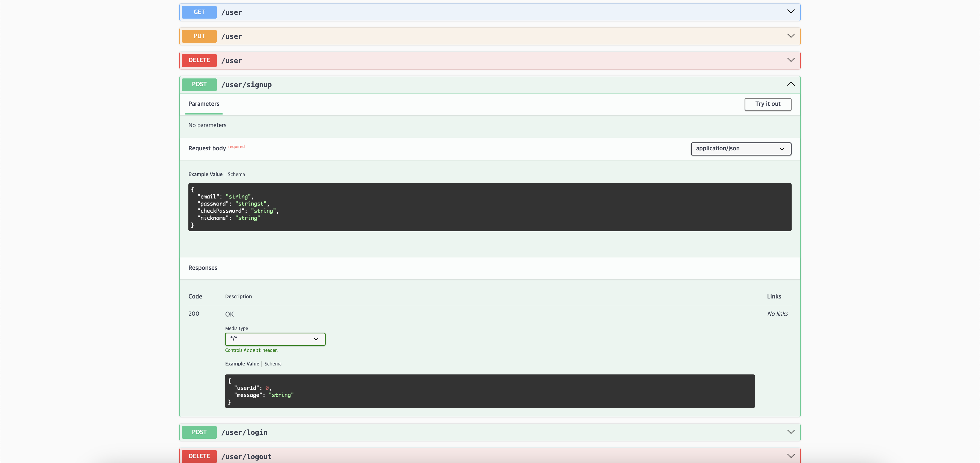The image size is (980, 463).
Task: Click the Parameters tab heading
Action: coord(203,104)
